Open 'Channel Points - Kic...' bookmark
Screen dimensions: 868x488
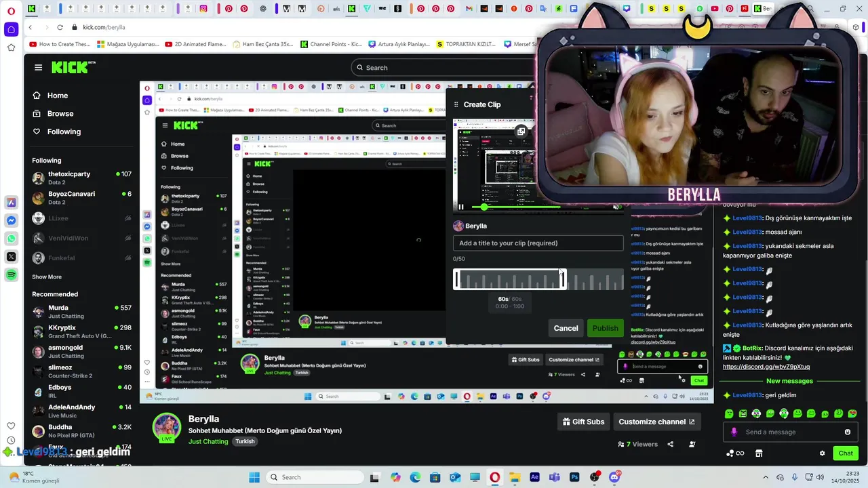pyautogui.click(x=330, y=44)
